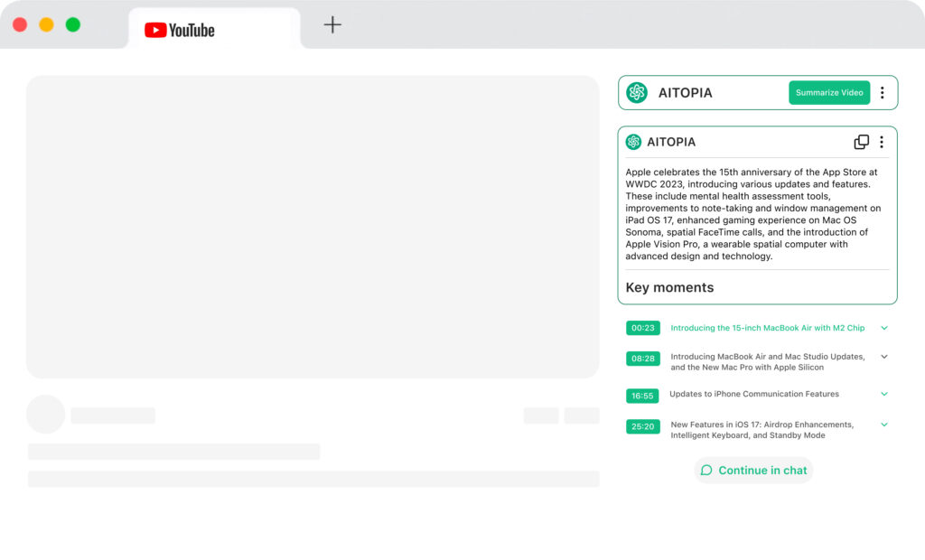Click the Summarize Video button
Screen dimensions: 925x560
829,93
